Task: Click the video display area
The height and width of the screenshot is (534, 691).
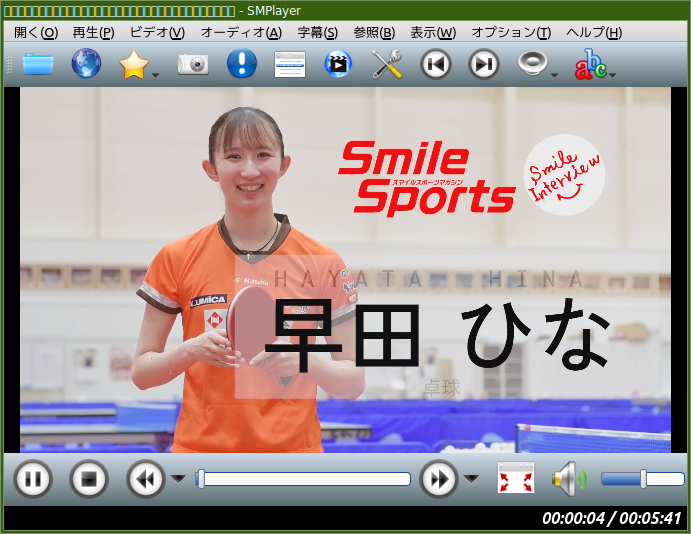Action: [x=345, y=270]
